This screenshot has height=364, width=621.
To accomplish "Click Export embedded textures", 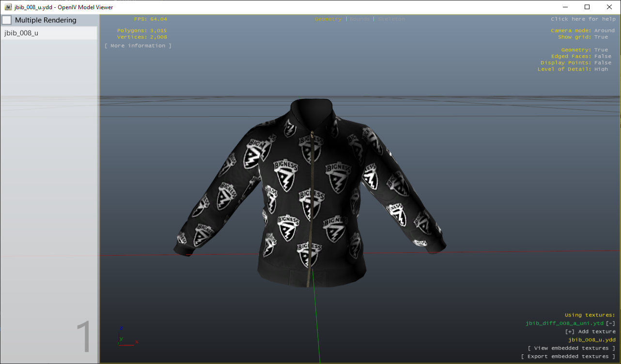I will pos(568,356).
